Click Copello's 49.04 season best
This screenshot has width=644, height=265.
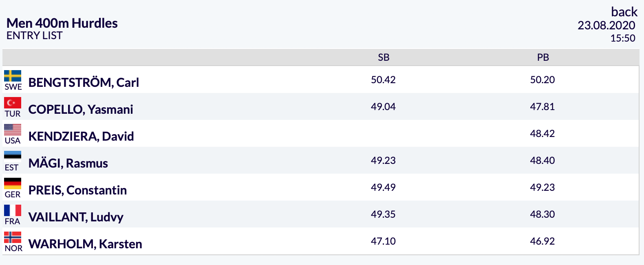[383, 106]
